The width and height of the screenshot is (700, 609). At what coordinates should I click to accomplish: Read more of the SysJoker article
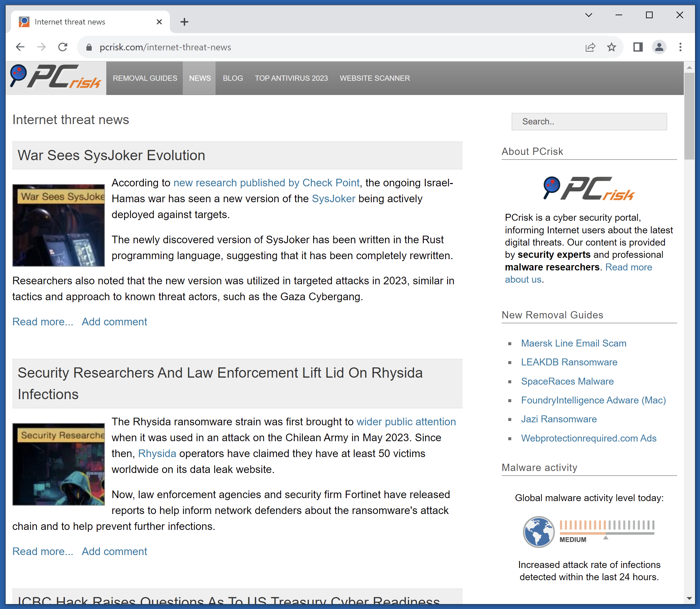pos(43,322)
